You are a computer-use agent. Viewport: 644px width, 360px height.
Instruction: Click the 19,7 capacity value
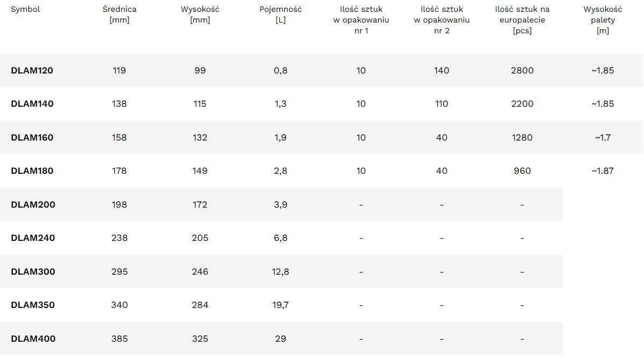click(x=280, y=305)
